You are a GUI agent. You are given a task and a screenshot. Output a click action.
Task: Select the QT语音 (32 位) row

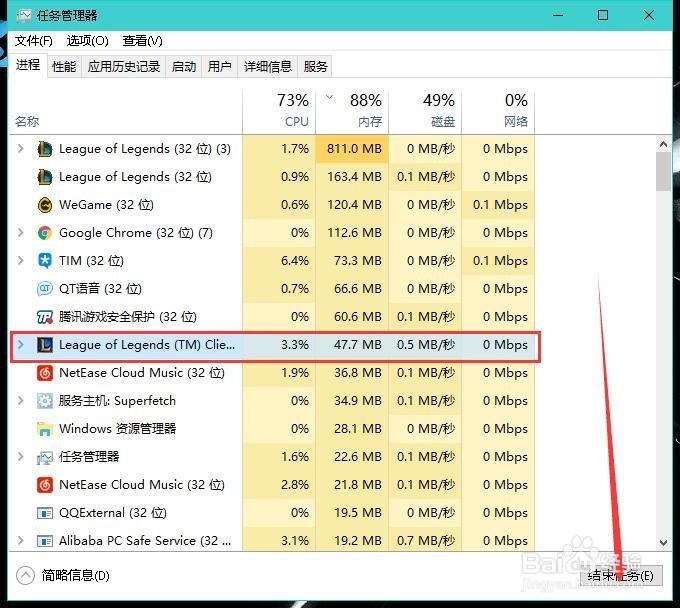272,289
